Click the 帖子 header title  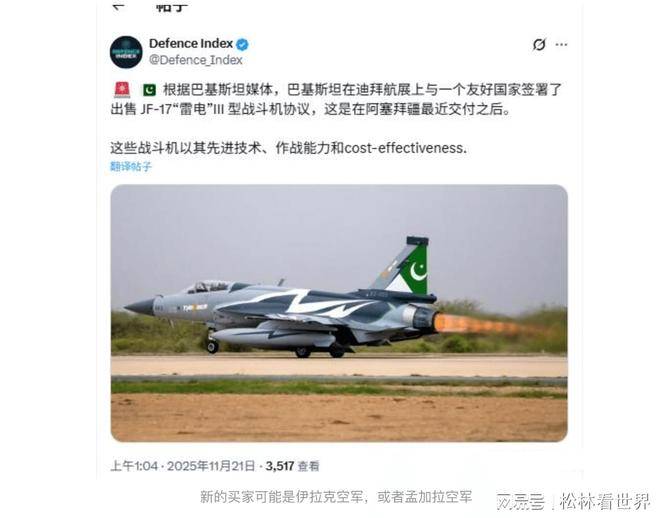(171, 6)
